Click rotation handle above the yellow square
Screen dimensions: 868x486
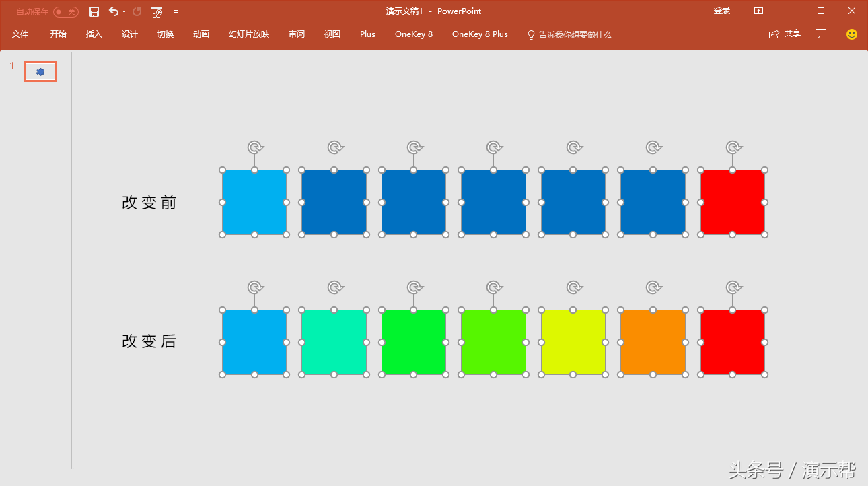tap(574, 287)
